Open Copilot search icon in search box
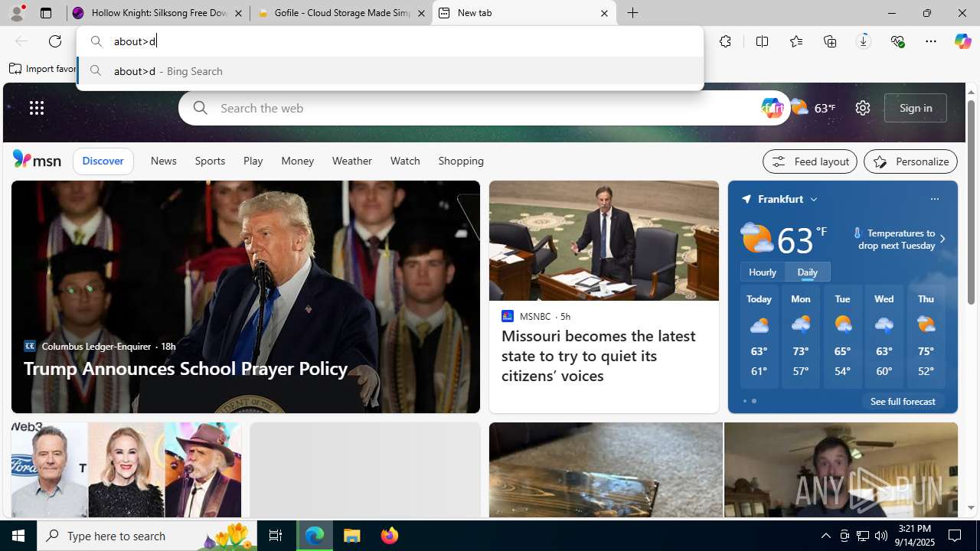This screenshot has height=551, width=980. coord(772,108)
